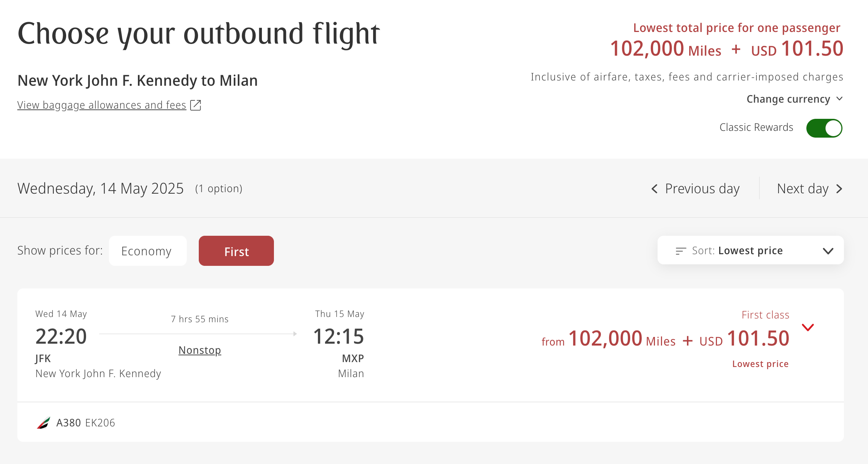This screenshot has height=464, width=868.
Task: Open the Sort: Lowest price dropdown
Action: (x=750, y=250)
